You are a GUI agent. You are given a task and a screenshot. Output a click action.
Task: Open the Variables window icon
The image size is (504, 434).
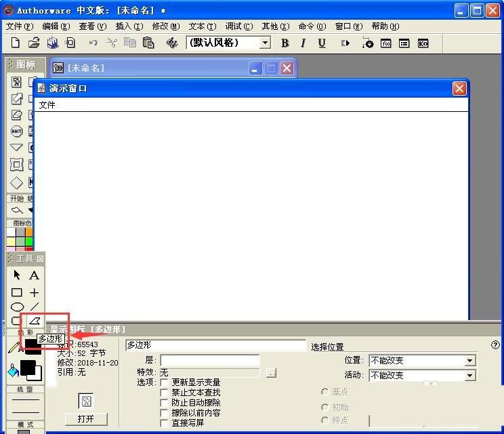[x=404, y=43]
